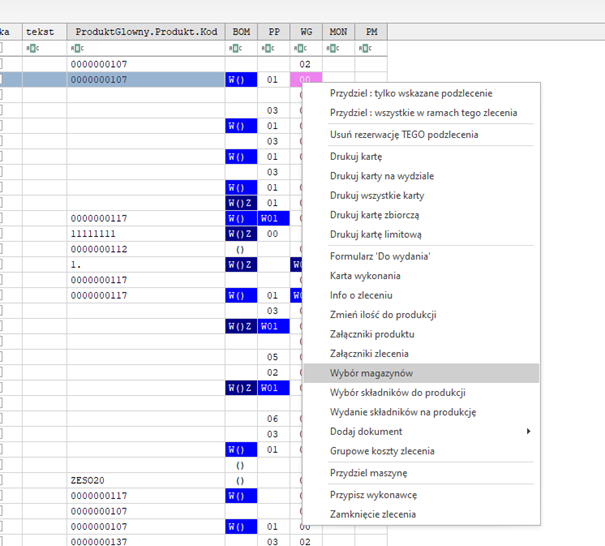Click product code '11111111' cell
The image size is (605, 546).
[x=146, y=234]
